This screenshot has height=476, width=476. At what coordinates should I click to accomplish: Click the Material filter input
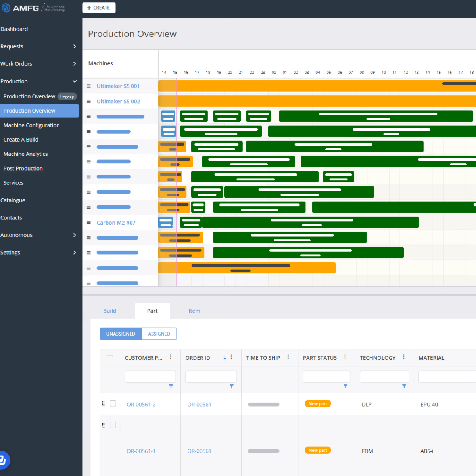[x=447, y=377]
